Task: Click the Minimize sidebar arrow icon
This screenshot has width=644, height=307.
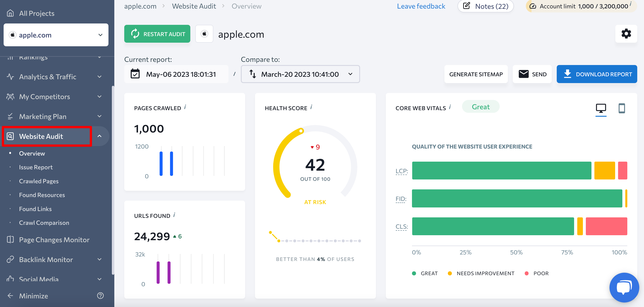Action: [10, 296]
